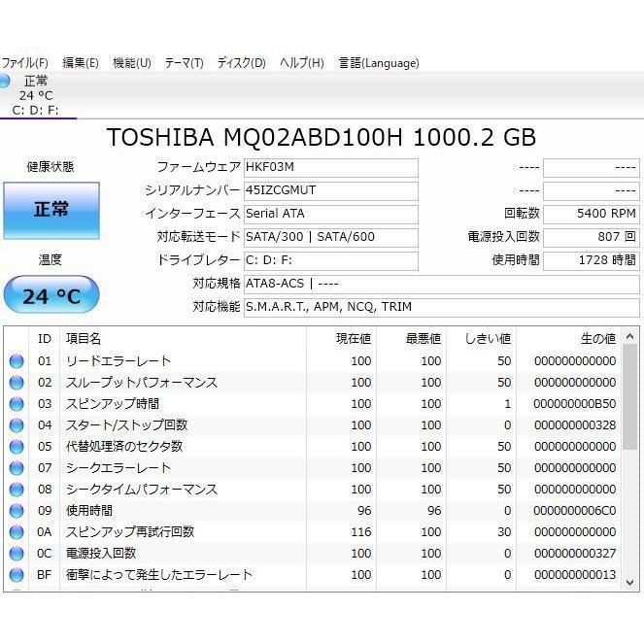Click threshold value 30 in row 0A
This screenshot has height=644, width=644.
504,532
